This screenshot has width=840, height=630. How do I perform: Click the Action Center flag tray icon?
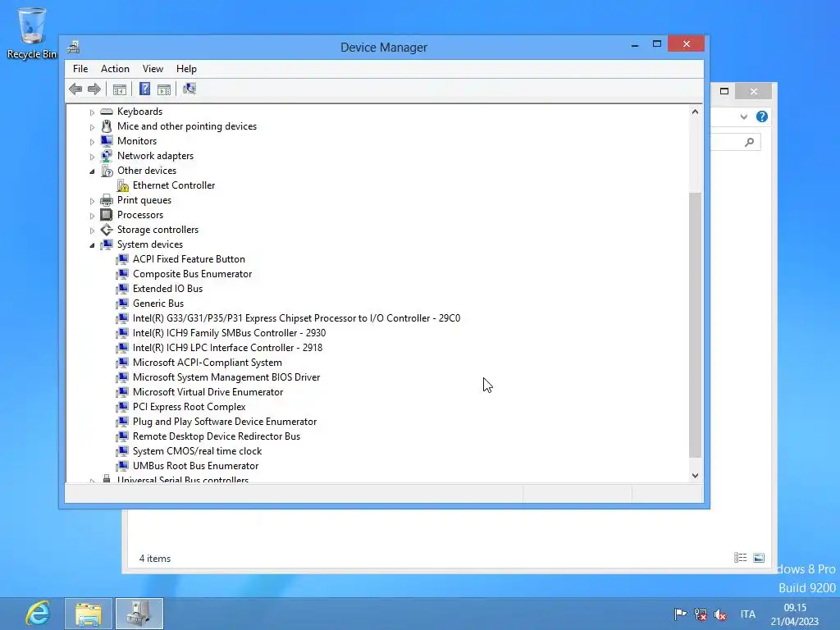pos(680,614)
